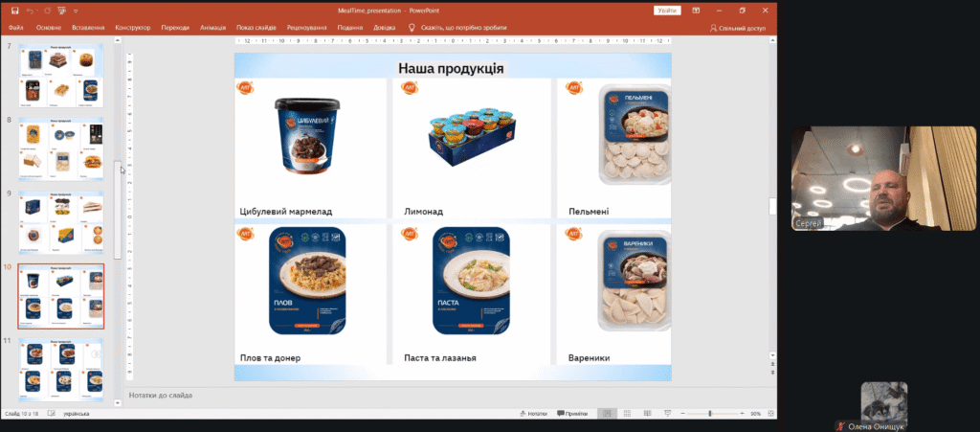Toggle the Примітки comments pane
Screen dimensions: 980x432
pos(572,414)
